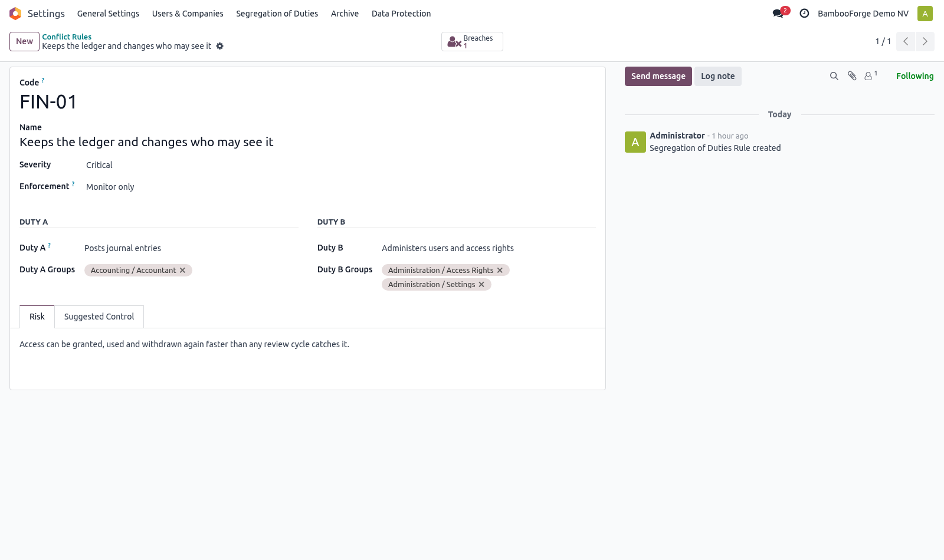944x560 pixels.
Task: Switch to the Suggested Control tab
Action: click(x=99, y=317)
